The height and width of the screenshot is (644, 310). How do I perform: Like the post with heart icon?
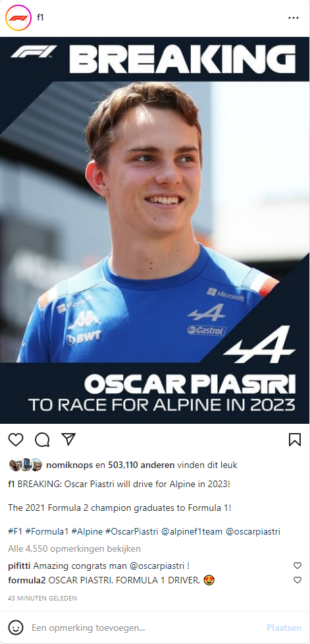pos(16,440)
